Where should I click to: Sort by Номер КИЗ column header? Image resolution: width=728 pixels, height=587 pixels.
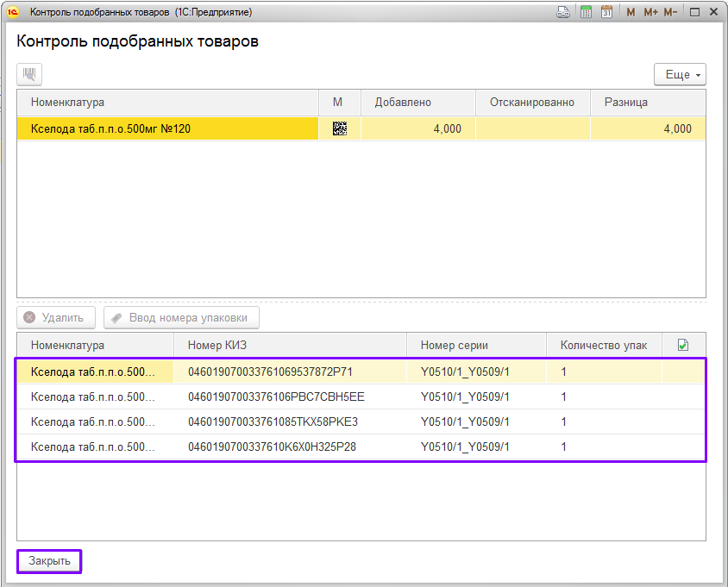291,345
